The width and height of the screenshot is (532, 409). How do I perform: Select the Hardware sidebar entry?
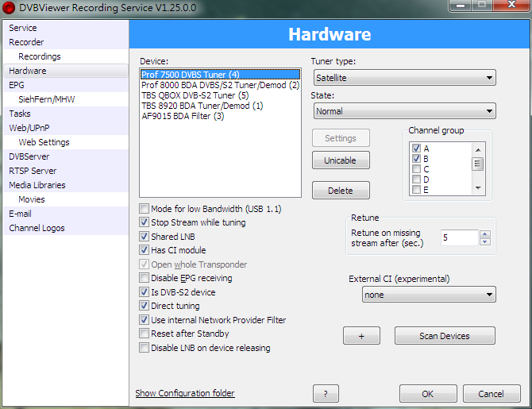(66, 71)
